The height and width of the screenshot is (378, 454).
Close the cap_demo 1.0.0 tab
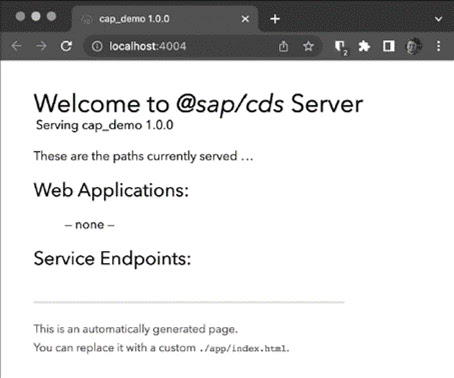(x=245, y=19)
